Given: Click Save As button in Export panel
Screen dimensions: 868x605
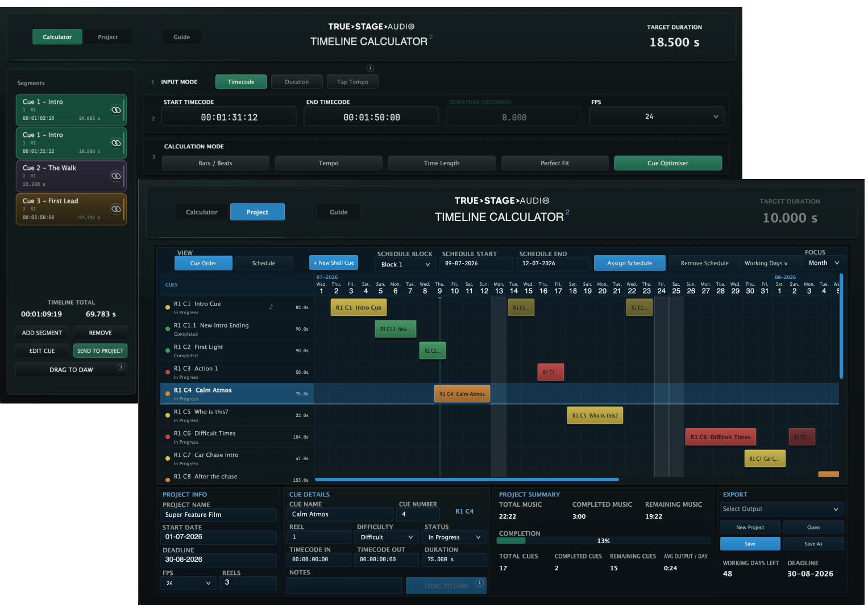Looking at the screenshot, I should (813, 544).
